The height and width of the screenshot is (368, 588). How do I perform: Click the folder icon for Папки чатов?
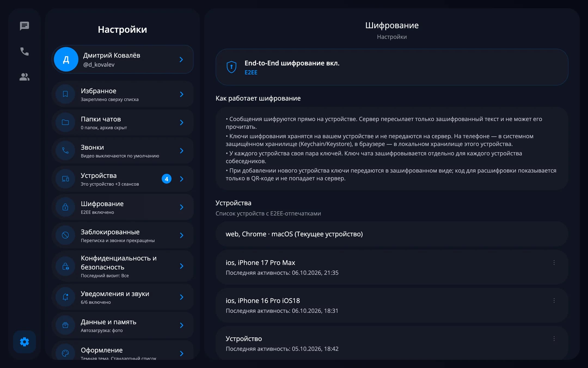pyautogui.click(x=65, y=122)
